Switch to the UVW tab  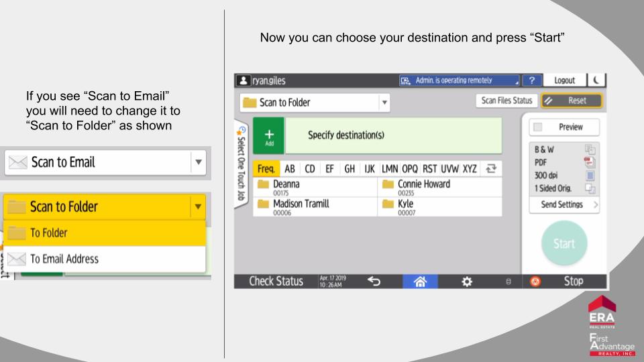449,169
